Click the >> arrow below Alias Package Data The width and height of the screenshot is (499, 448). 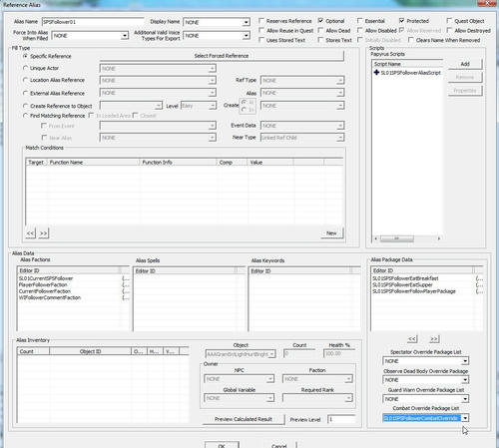point(434,339)
